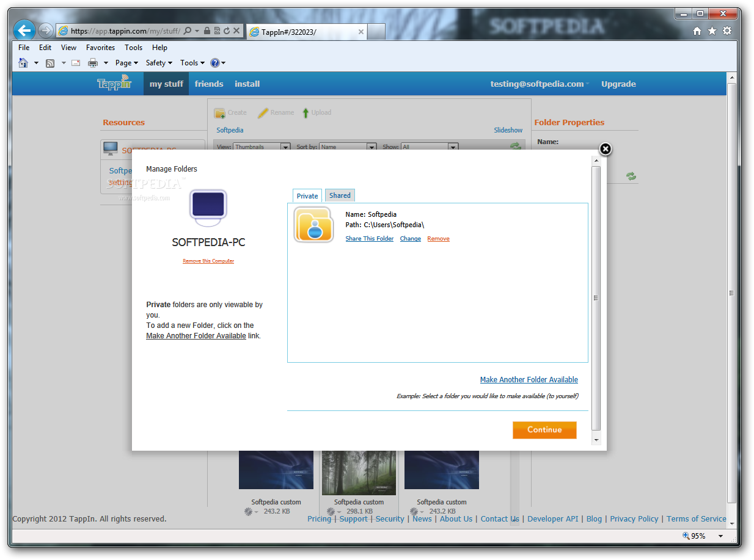Click the refresh icon in address bar
This screenshot has width=754, height=560.
(x=226, y=31)
